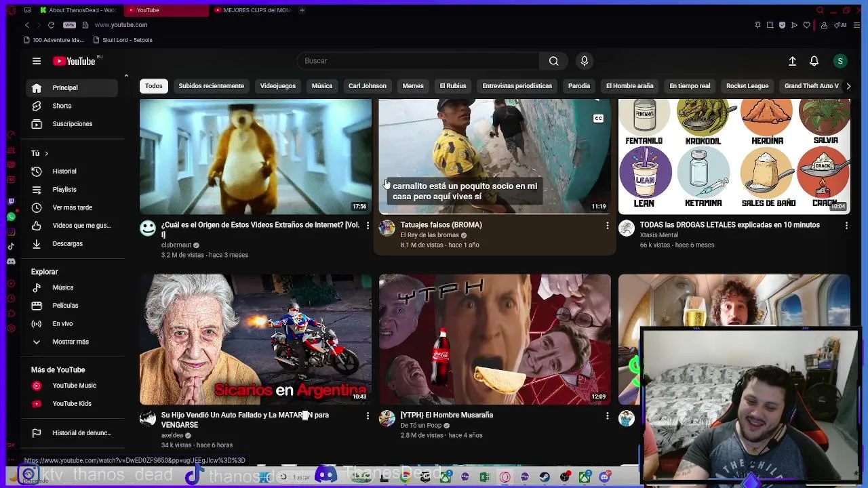Viewport: 868px width, 488px height.
Task: Open options menu for TODAS las DROGAS video
Action: [x=846, y=225]
